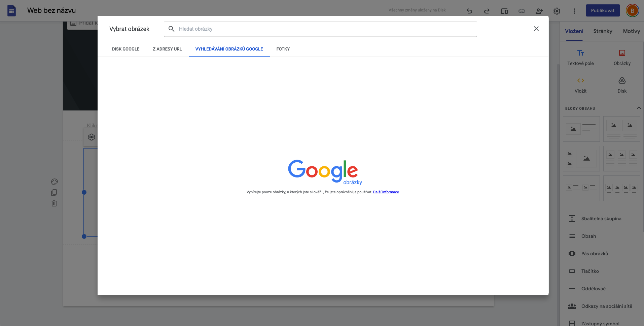Click the Publikovat button
Image resolution: width=644 pixels, height=326 pixels.
603,10
